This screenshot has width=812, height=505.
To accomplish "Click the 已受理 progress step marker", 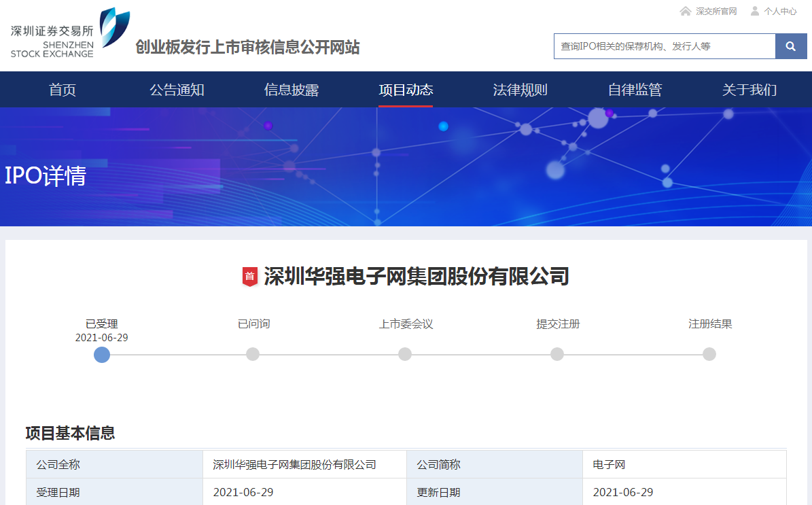I will pyautogui.click(x=101, y=355).
